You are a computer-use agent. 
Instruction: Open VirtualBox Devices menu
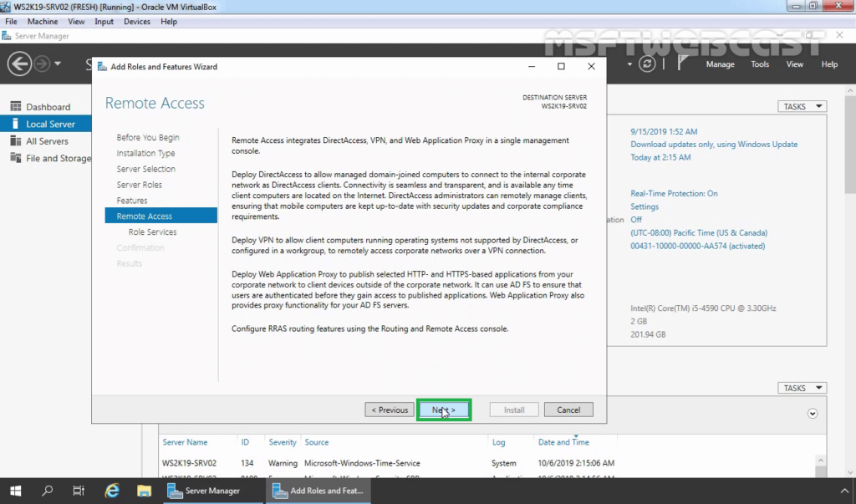(136, 22)
